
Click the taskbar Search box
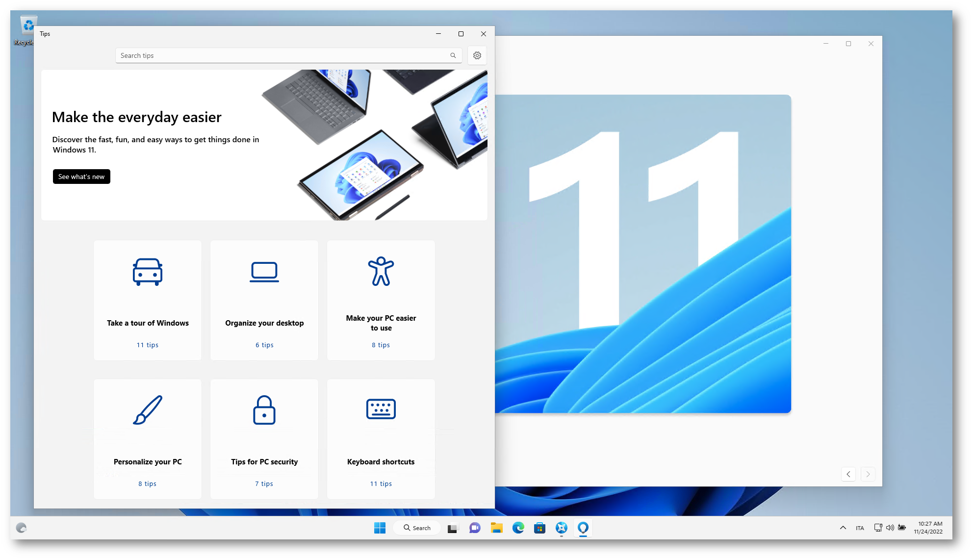coord(417,528)
